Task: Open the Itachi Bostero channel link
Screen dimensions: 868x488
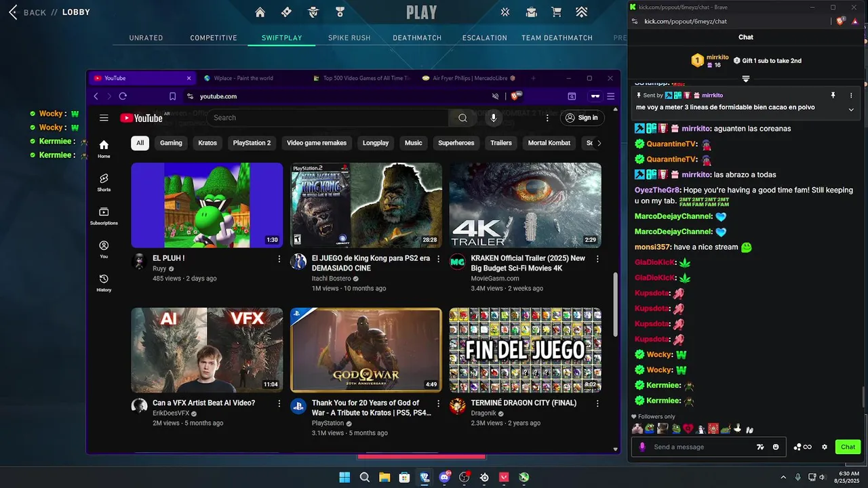Action: click(x=331, y=279)
